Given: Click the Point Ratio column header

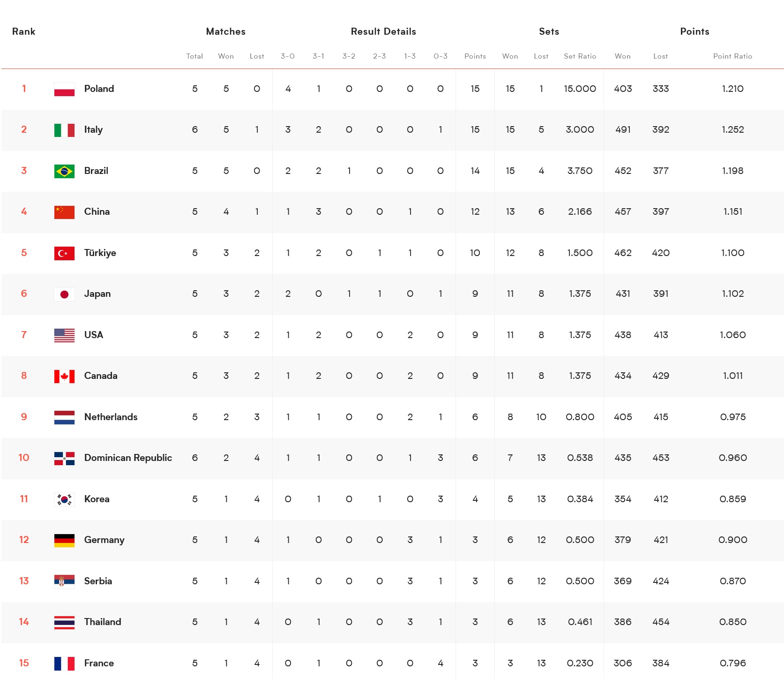Looking at the screenshot, I should [732, 56].
